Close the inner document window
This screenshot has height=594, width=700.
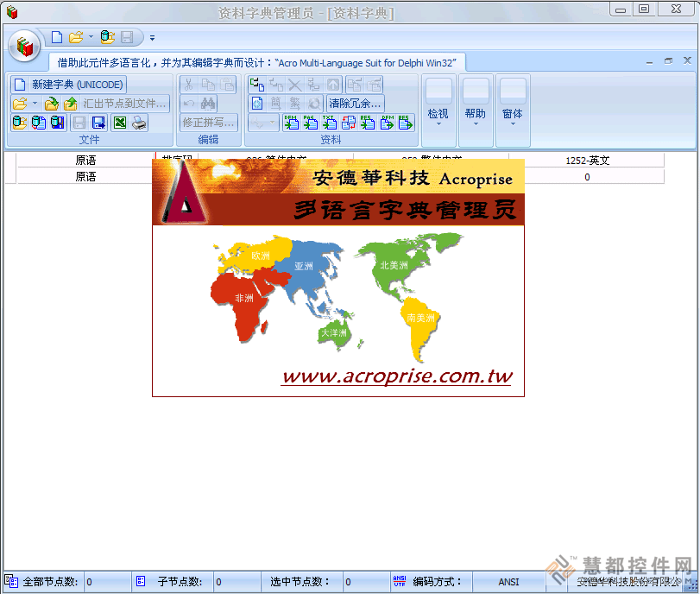[687, 60]
